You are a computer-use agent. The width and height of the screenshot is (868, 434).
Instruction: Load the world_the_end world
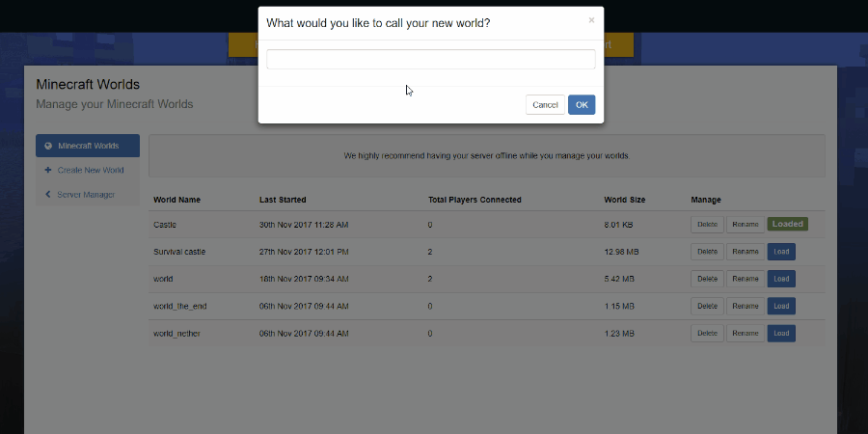pyautogui.click(x=781, y=306)
